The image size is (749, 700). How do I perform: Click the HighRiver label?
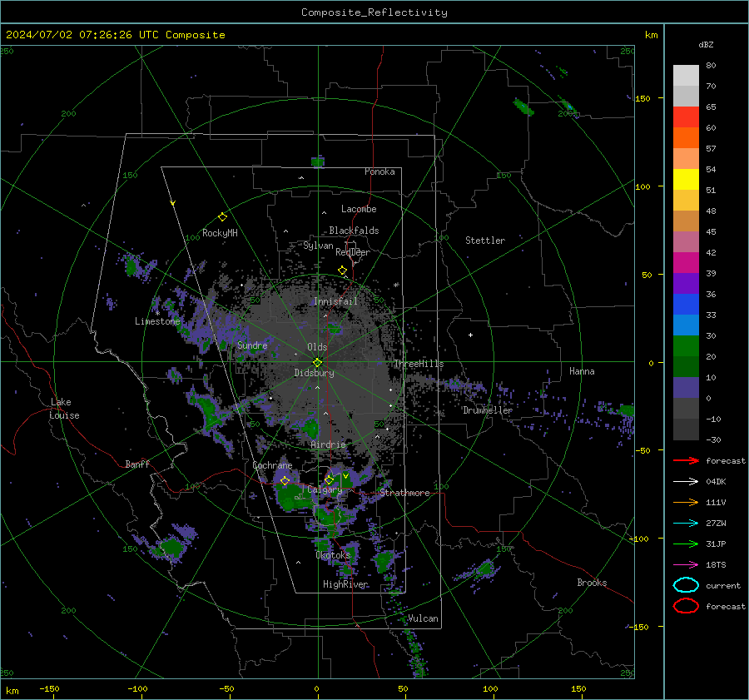pos(345,584)
